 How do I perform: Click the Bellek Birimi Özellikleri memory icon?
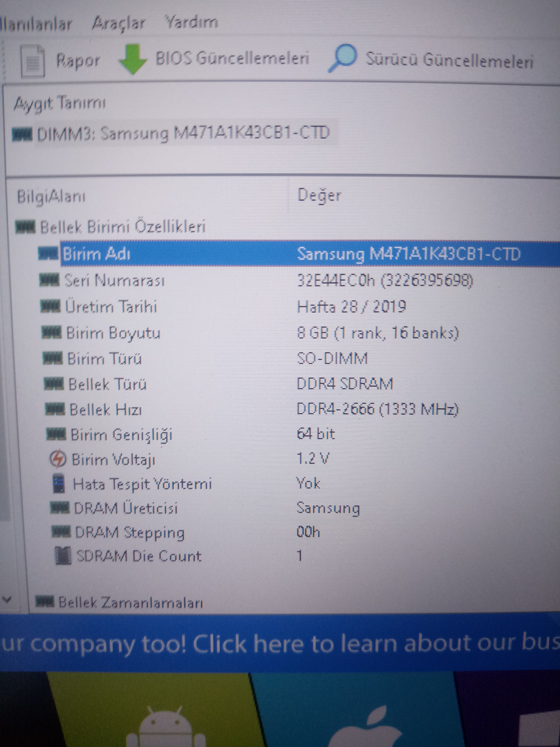pos(25,227)
